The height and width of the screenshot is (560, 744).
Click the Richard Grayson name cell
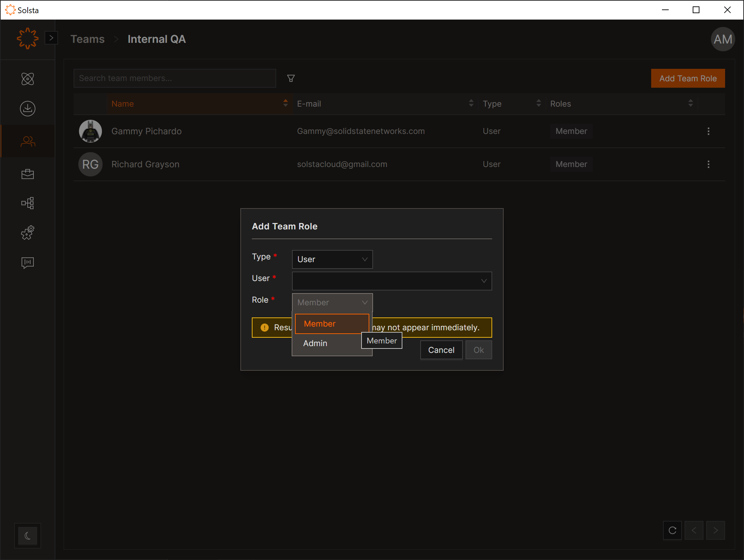pyautogui.click(x=145, y=164)
